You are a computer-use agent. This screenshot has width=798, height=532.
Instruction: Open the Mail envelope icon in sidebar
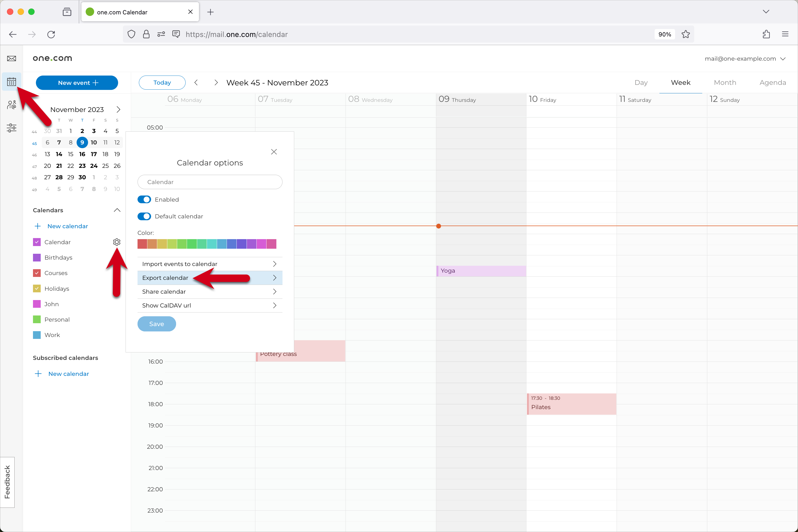11,58
